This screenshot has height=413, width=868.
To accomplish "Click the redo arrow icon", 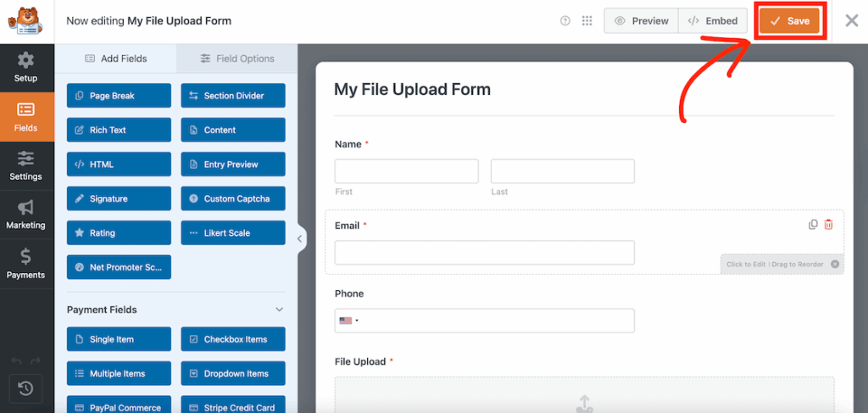I will point(36,361).
